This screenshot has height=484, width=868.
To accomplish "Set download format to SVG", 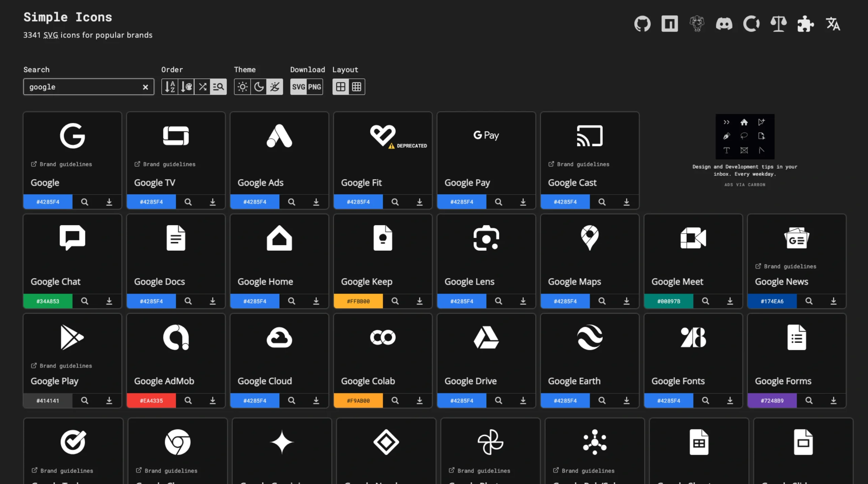I will 298,87.
